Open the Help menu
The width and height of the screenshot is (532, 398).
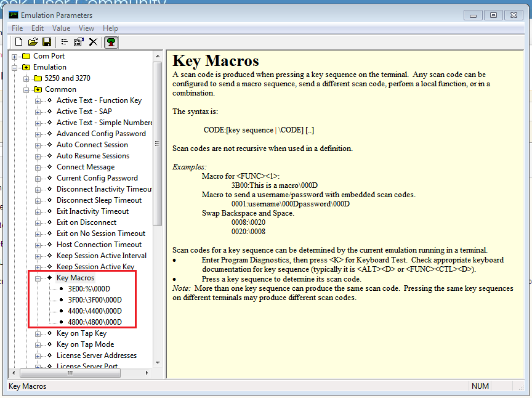tap(110, 28)
